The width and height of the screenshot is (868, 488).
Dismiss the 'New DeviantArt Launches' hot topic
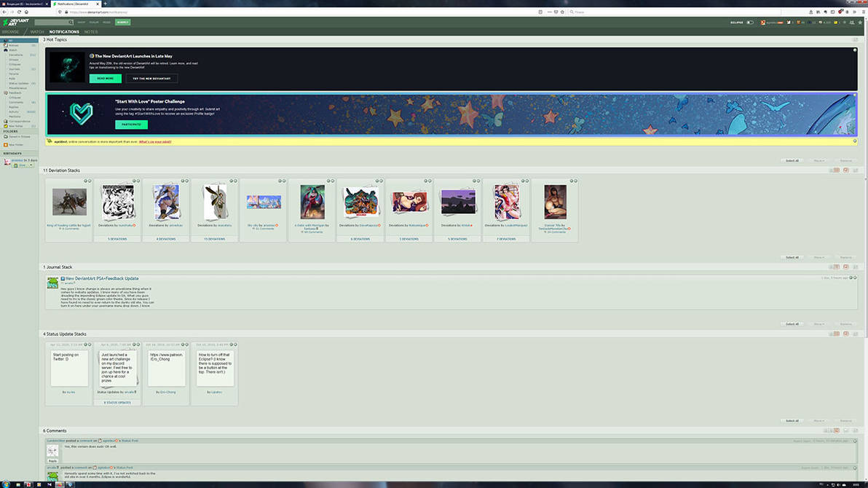tap(855, 50)
